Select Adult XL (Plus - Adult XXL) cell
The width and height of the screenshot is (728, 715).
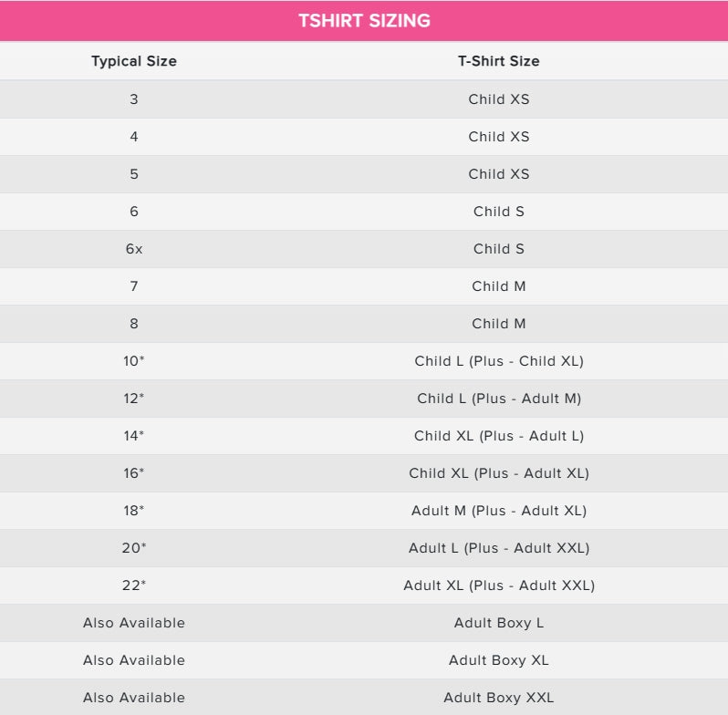tap(498, 585)
